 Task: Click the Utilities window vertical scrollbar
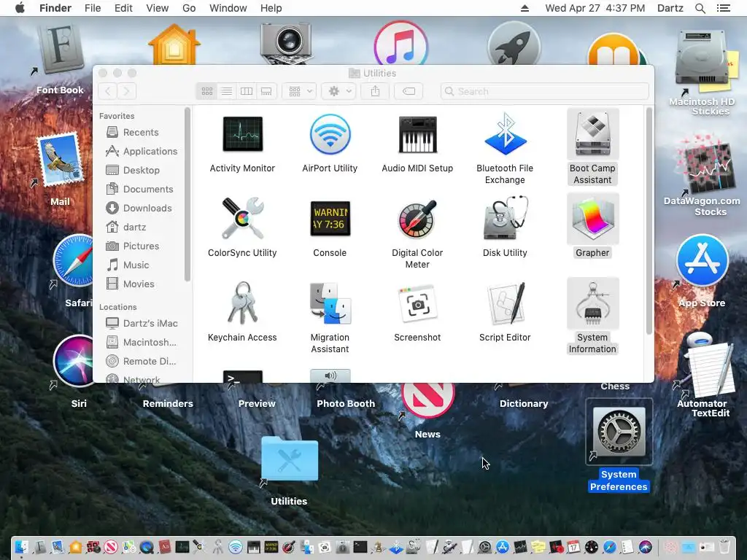(x=649, y=221)
